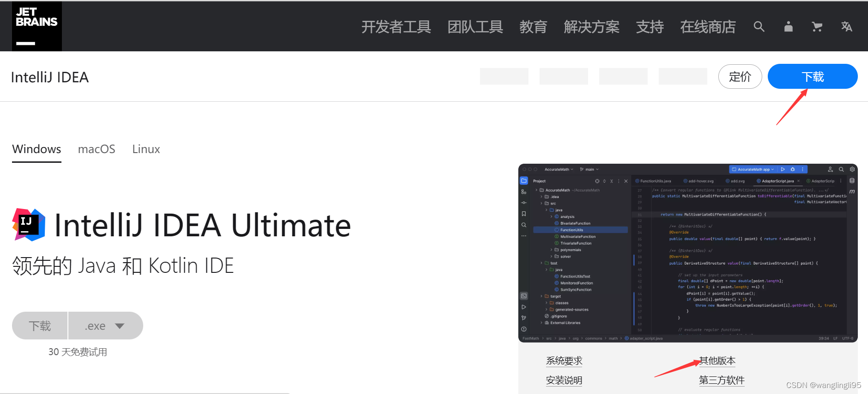868x394 pixels.
Task: Open the account user icon
Action: pyautogui.click(x=789, y=27)
